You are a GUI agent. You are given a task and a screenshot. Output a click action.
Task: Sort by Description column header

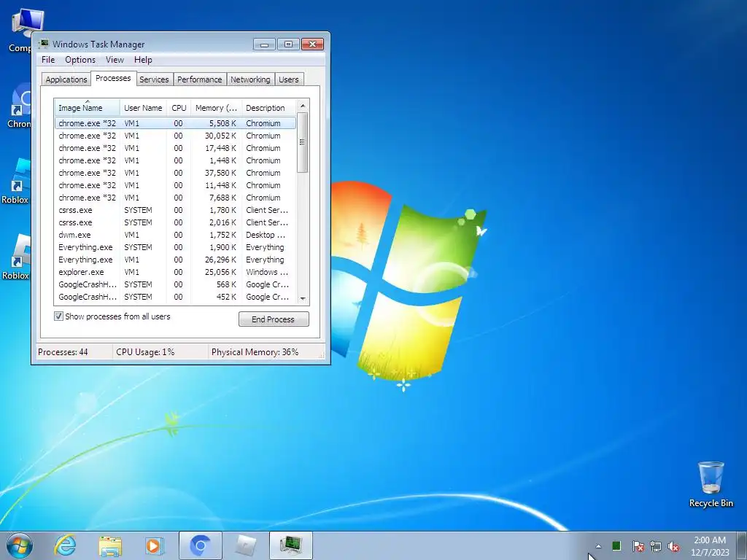[268, 108]
